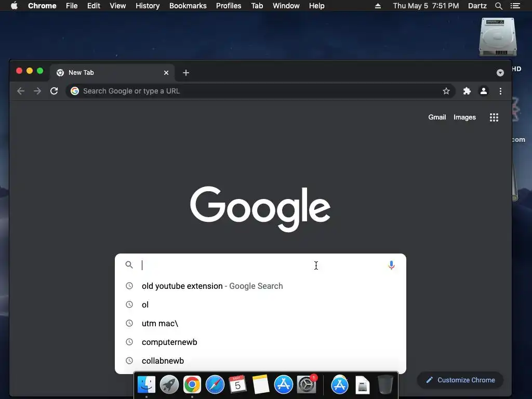Image resolution: width=532 pixels, height=399 pixels.
Task: Start voice search with the microphone
Action: pyautogui.click(x=391, y=265)
